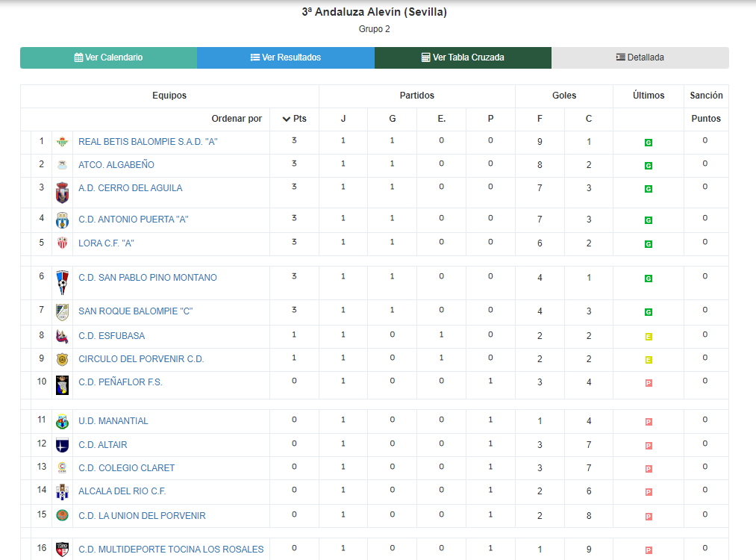Open U.D. MANANTIAL team link
The width and height of the screenshot is (756, 560).
tap(113, 422)
